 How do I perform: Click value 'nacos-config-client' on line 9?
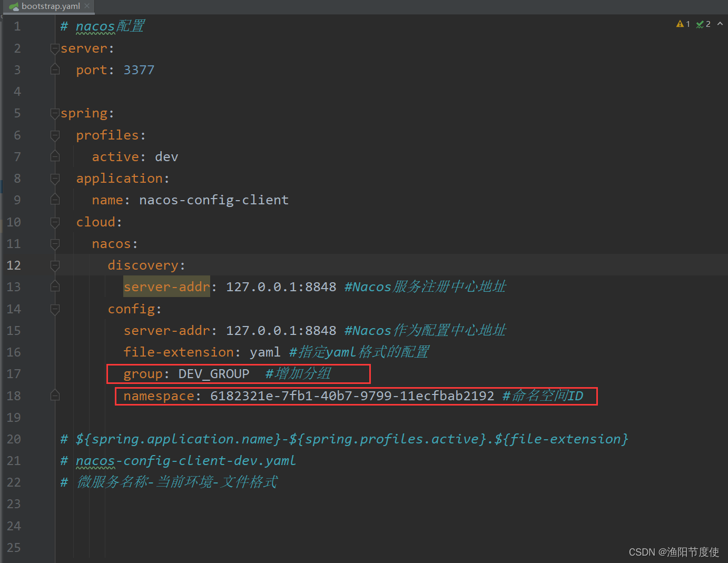(214, 200)
